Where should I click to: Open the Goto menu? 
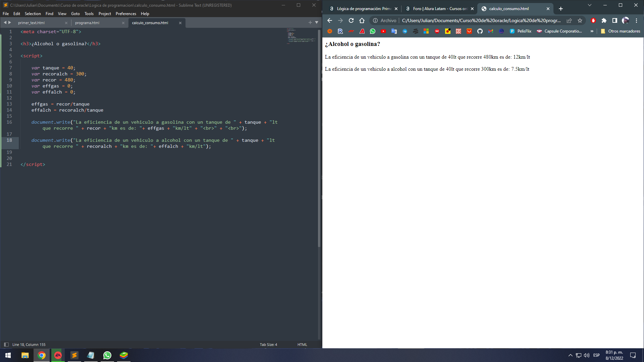(75, 14)
